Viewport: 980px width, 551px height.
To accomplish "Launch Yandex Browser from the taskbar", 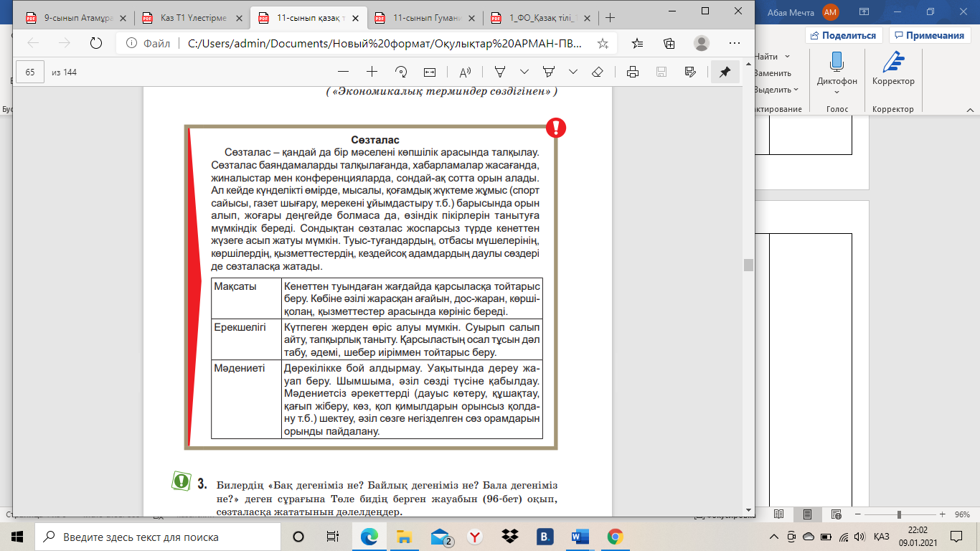I will [474, 537].
